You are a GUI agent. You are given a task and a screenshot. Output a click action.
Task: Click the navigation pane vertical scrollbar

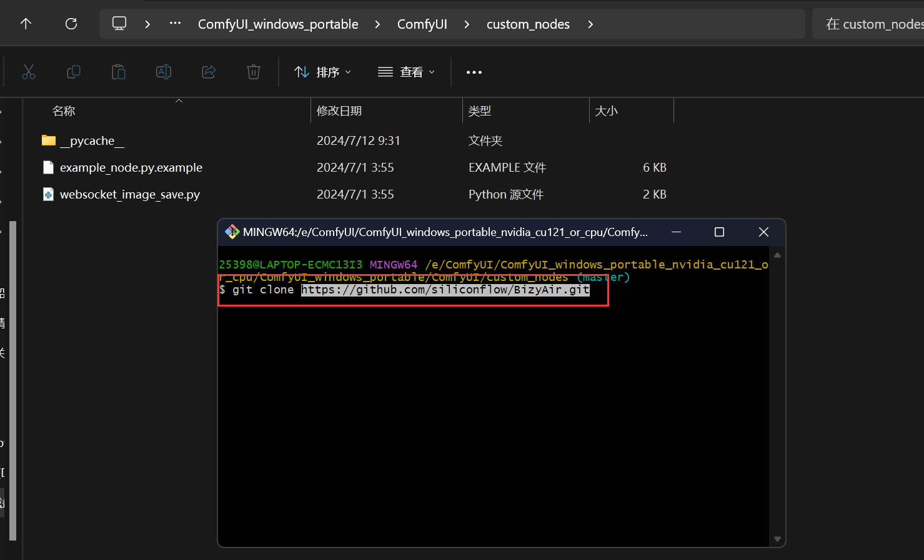click(12, 381)
